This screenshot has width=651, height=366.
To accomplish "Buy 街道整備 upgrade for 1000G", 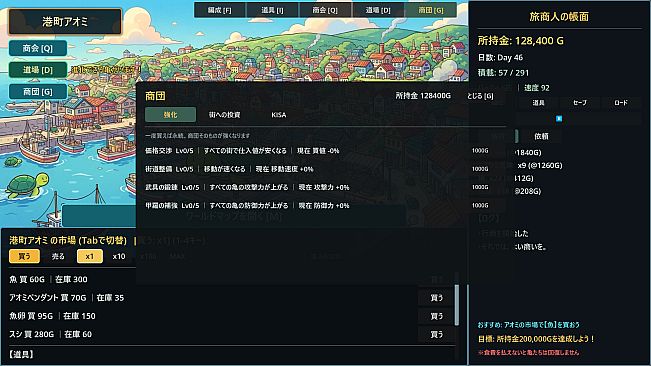I will click(480, 169).
